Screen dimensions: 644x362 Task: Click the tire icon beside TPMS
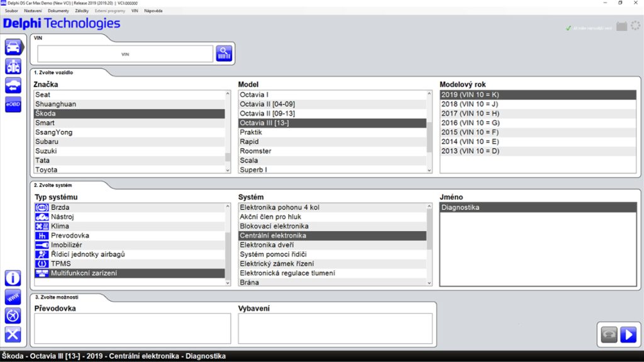(x=42, y=264)
